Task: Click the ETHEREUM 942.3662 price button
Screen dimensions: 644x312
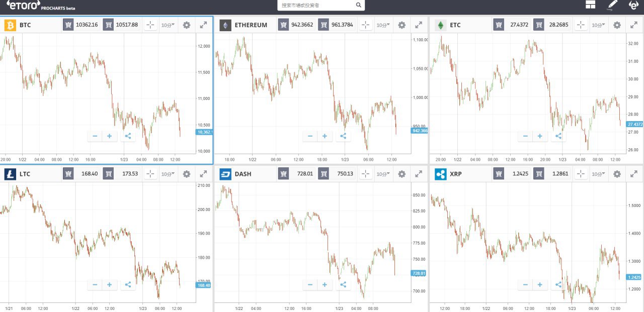Action: [x=296, y=25]
